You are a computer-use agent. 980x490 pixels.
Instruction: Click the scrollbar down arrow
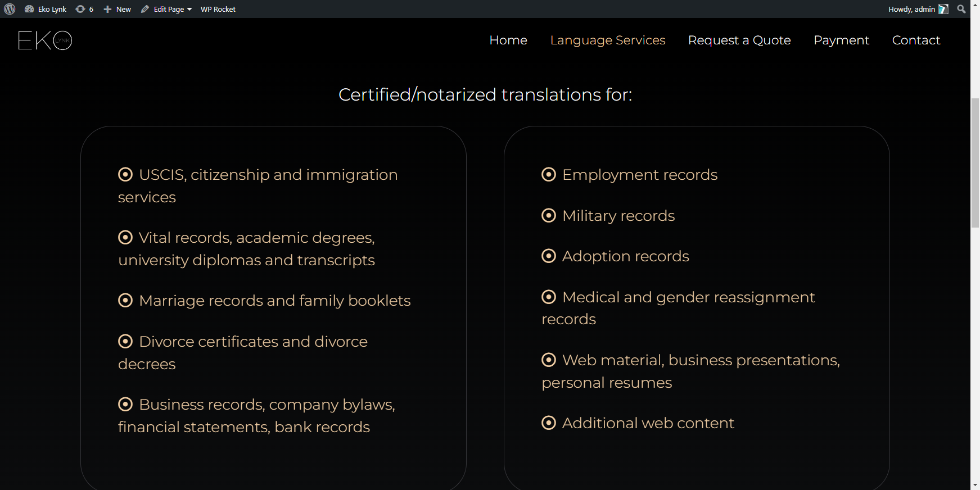click(975, 485)
